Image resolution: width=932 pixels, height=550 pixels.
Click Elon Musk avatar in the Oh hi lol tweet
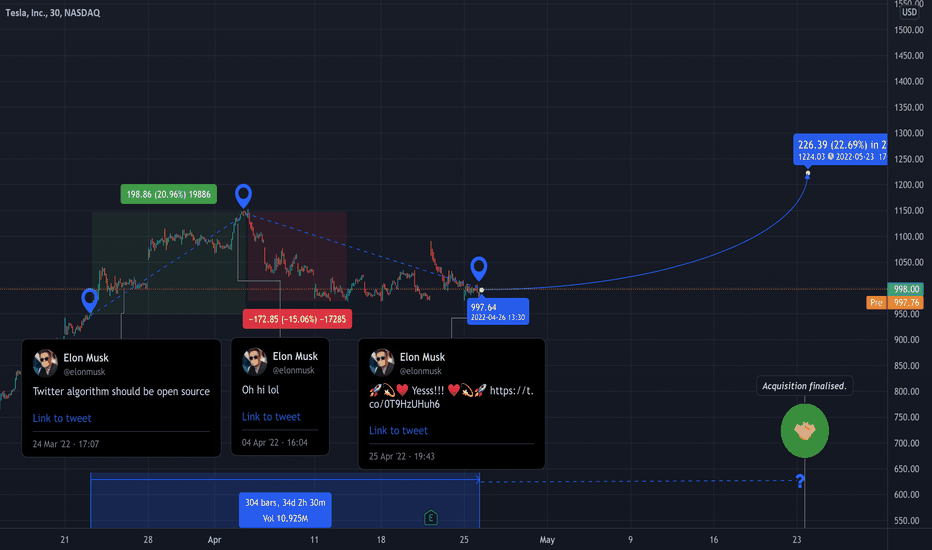[x=254, y=362]
